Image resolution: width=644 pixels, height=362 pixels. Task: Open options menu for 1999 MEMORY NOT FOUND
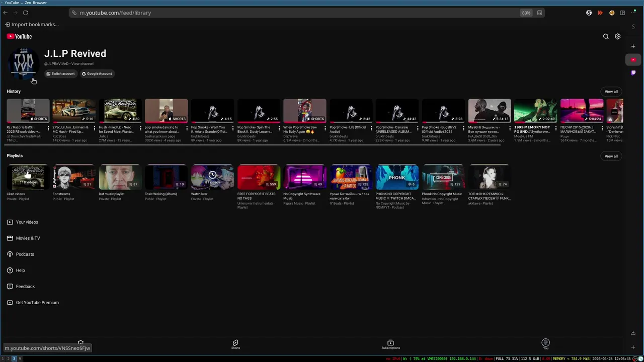[x=556, y=128]
